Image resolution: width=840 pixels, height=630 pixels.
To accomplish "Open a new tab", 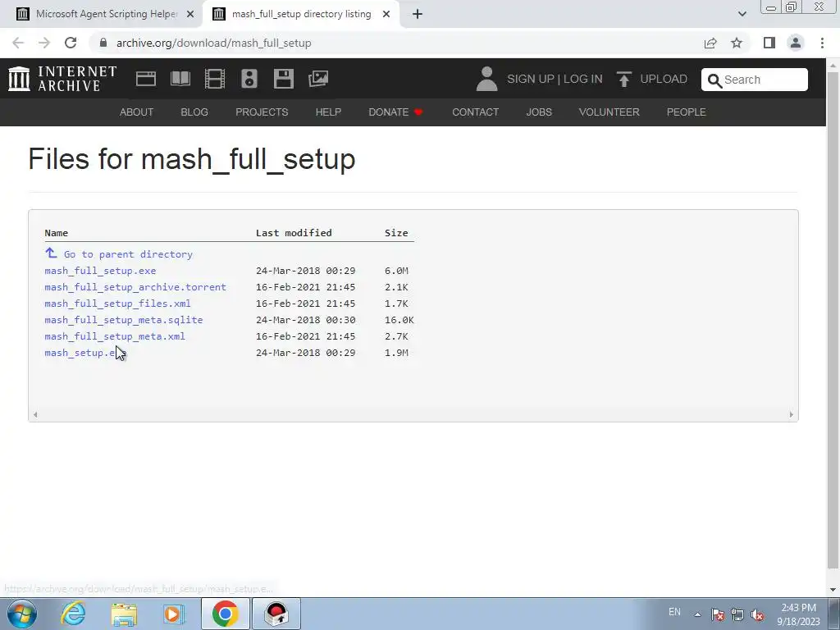I will (x=418, y=14).
